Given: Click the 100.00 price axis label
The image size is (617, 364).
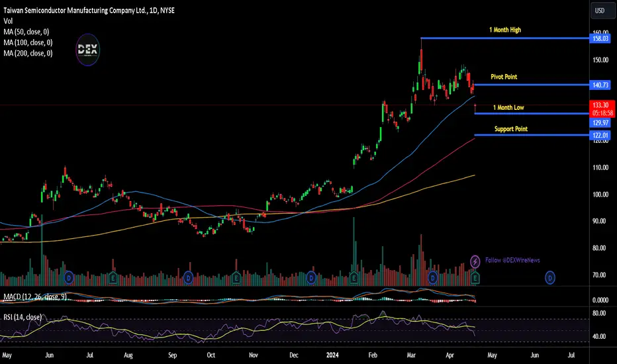Looking at the screenshot, I should click(600, 195).
